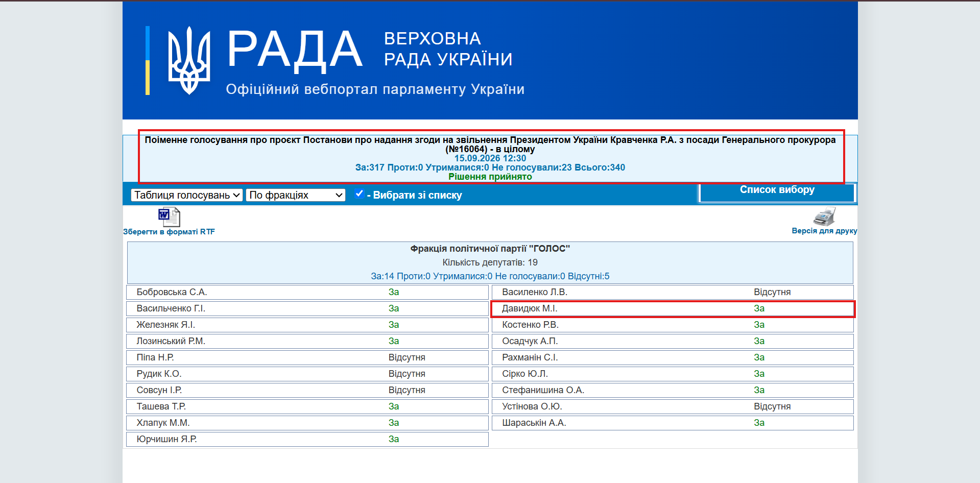Image resolution: width=980 pixels, height=483 pixels.
Task: Toggle the 'Вибрати зі списку' checkbox
Action: click(360, 194)
